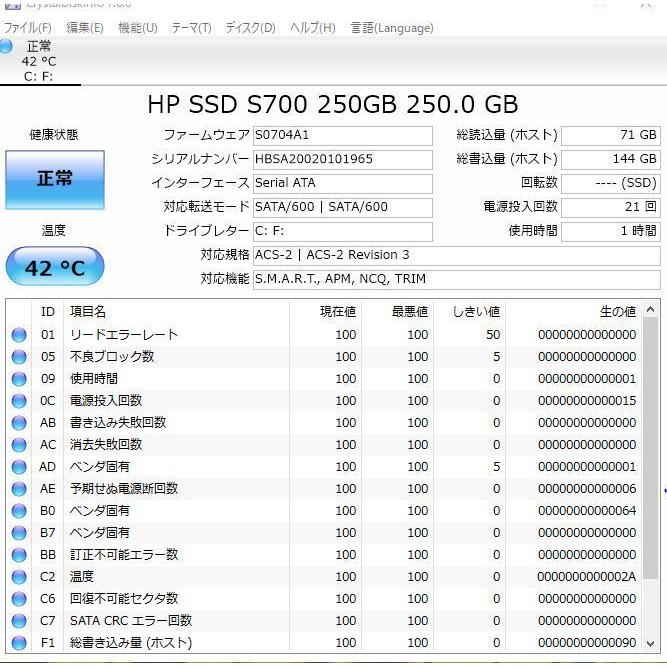Click the ファームウェア field showing S0704A1

pos(342,135)
